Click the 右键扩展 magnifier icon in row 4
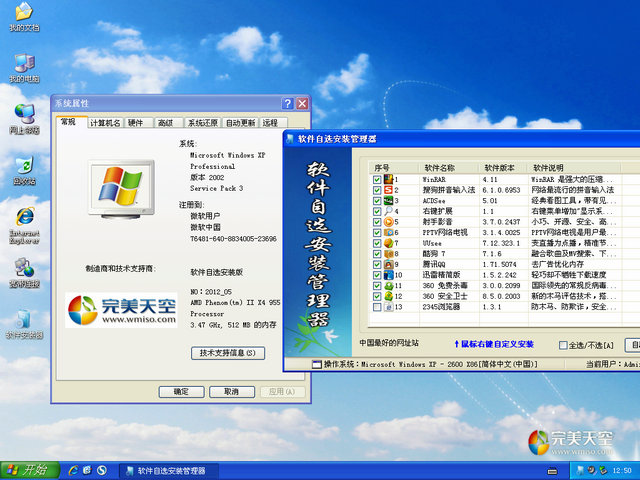Screen dimensions: 640x480 (x=388, y=211)
